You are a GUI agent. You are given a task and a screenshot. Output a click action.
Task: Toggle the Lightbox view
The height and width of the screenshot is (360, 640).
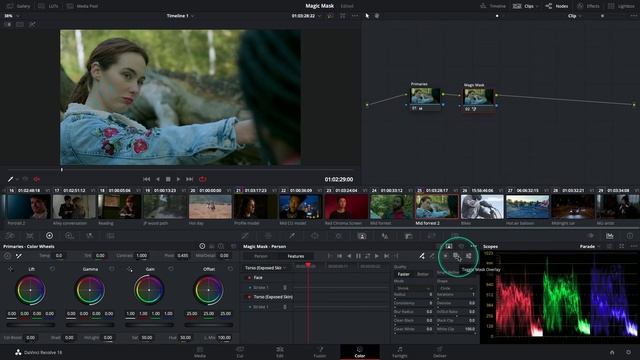point(621,6)
